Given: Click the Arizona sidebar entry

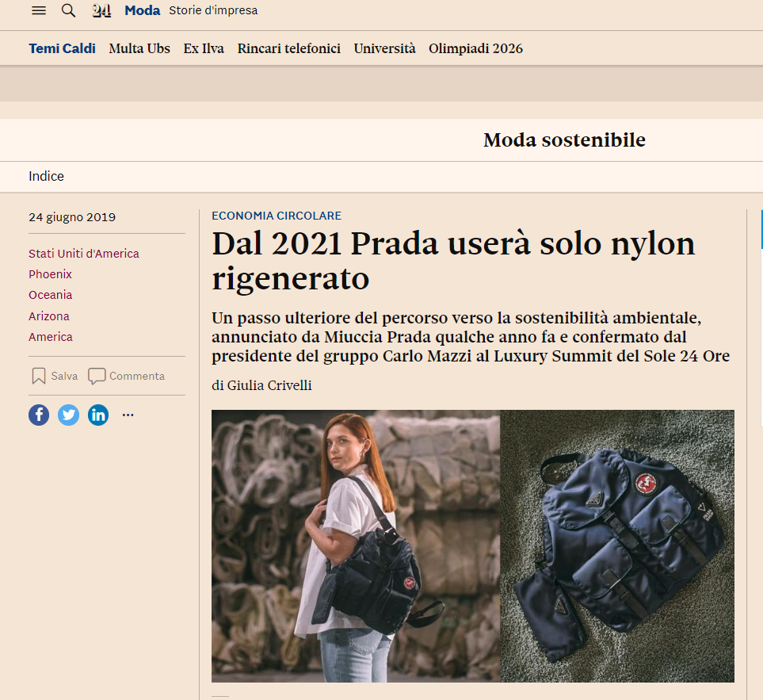Looking at the screenshot, I should pyautogui.click(x=48, y=316).
